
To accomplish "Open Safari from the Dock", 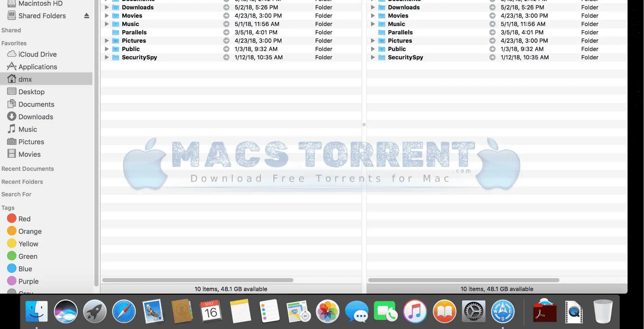I will [124, 311].
